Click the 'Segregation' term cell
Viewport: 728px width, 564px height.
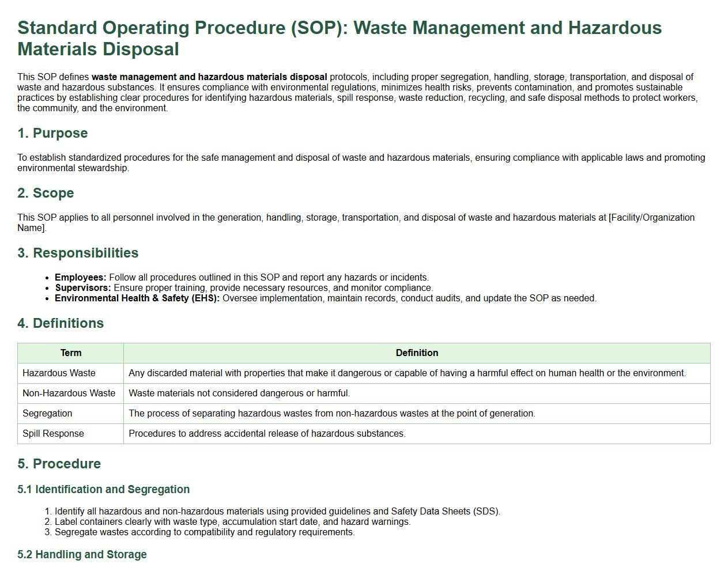click(x=47, y=414)
